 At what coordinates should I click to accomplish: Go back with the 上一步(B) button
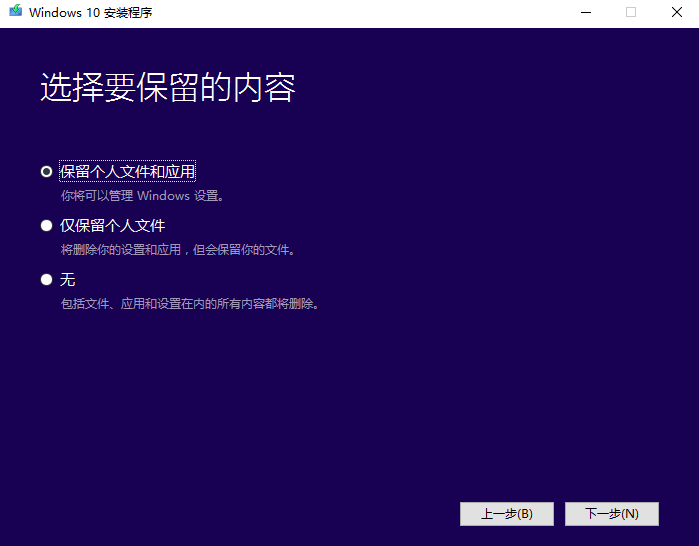(506, 514)
